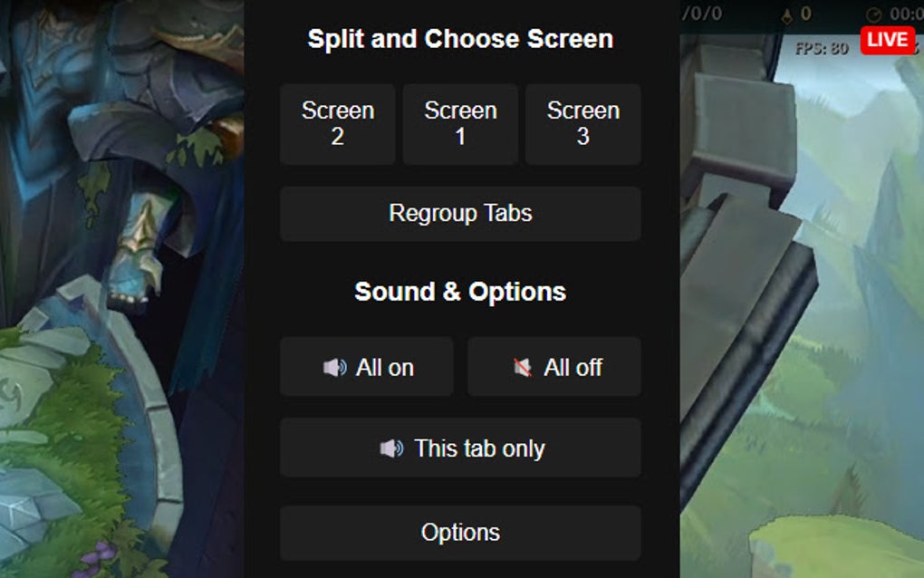Click the gold coin icon in the HUD
The image size is (924, 578).
pyautogui.click(x=787, y=14)
